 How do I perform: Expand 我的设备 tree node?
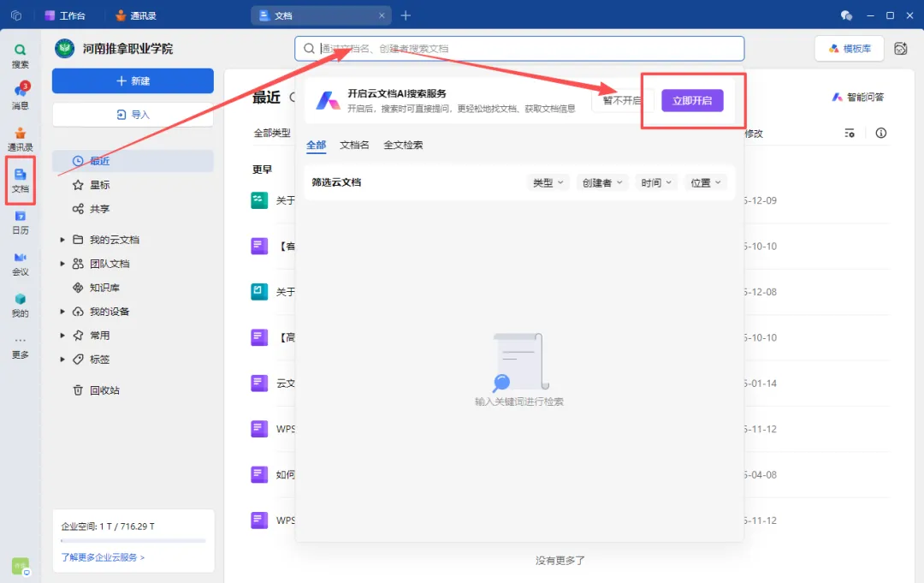[x=62, y=312]
